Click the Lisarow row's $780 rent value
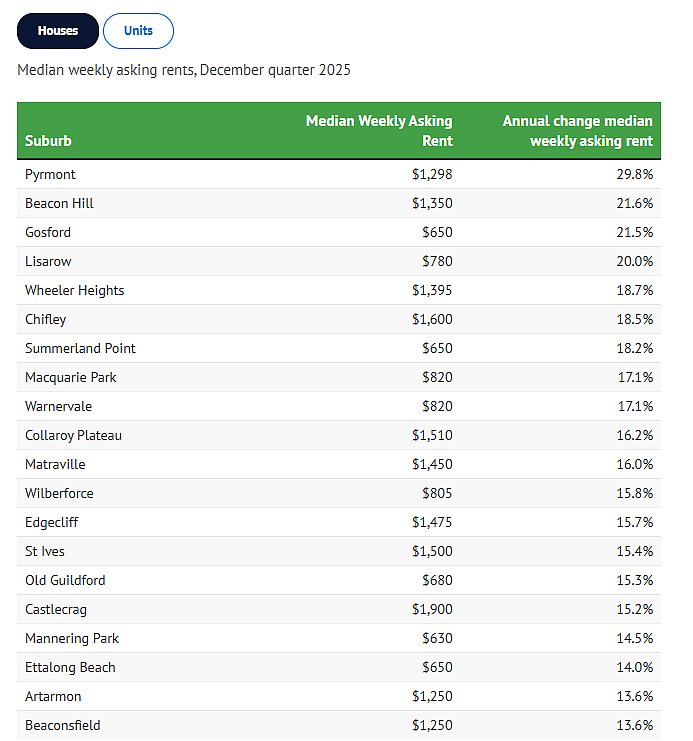Image resolution: width=693 pixels, height=741 pixels. (436, 261)
